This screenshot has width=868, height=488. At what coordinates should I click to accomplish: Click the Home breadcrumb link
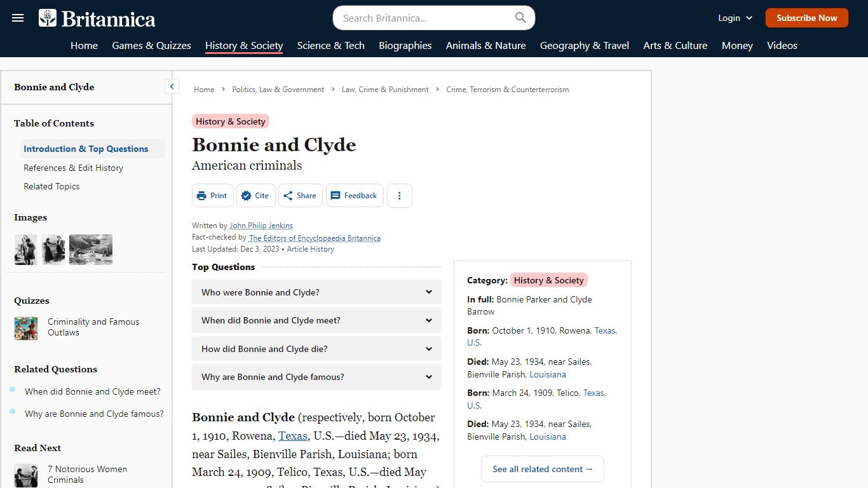tap(204, 90)
